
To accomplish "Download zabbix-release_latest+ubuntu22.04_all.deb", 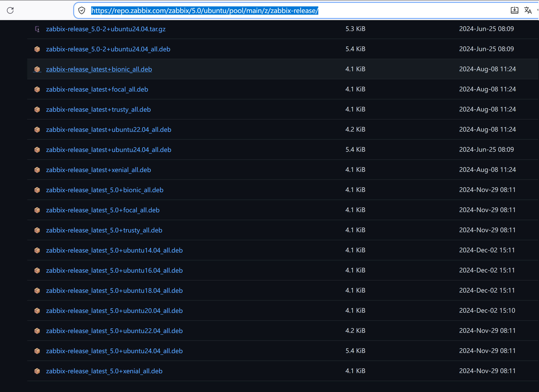I will point(109,130).
